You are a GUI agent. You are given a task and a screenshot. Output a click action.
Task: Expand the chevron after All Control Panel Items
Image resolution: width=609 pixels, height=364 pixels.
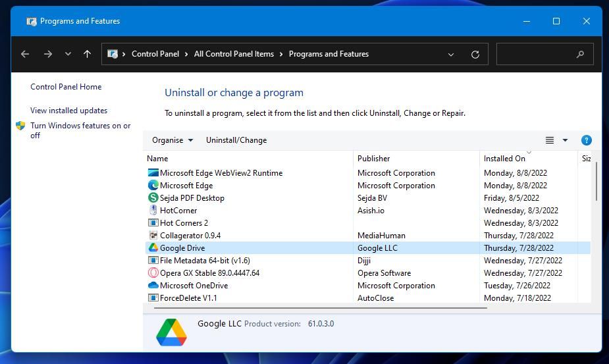point(281,55)
